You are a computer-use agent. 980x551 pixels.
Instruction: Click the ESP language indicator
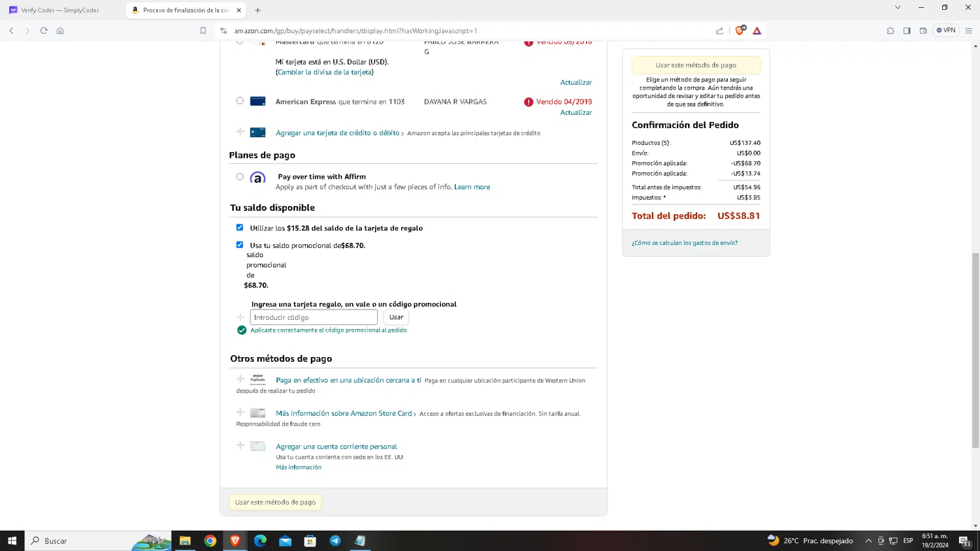click(908, 541)
